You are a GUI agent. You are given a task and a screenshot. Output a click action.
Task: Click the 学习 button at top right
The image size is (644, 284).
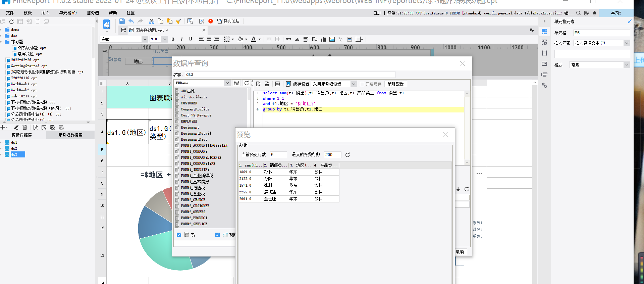pyautogui.click(x=616, y=13)
